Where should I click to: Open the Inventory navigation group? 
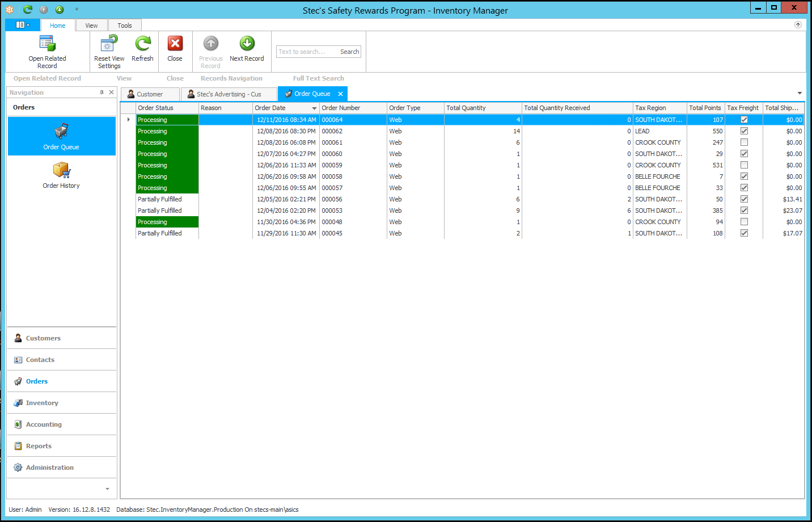(x=62, y=403)
